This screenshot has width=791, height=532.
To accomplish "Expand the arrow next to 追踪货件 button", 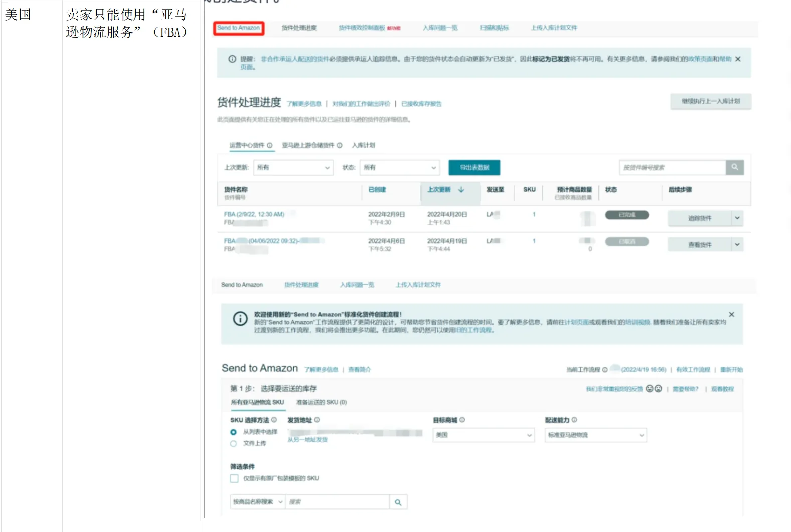I will tap(737, 218).
